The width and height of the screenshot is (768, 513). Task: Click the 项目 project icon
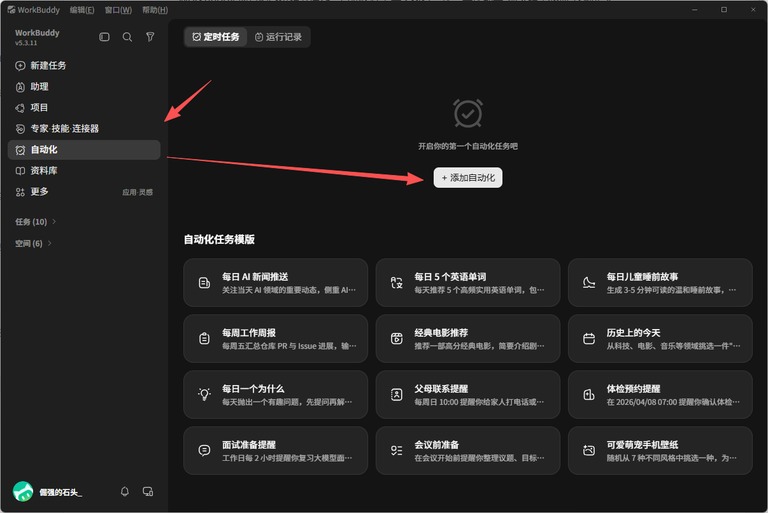point(20,108)
